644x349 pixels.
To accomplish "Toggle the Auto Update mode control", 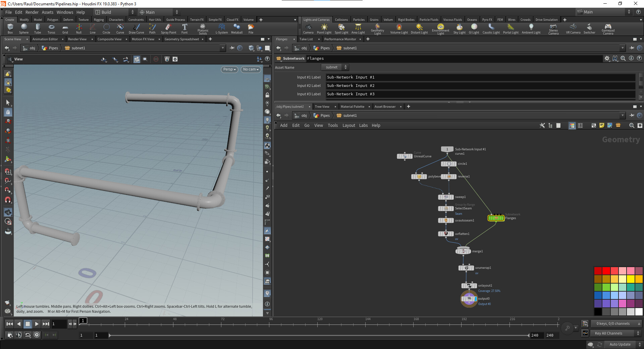I will point(620,344).
